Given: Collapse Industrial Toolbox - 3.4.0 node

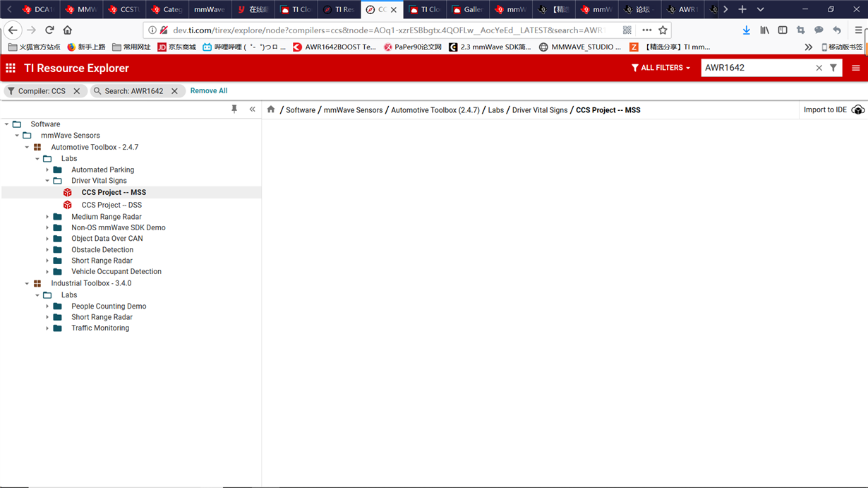Looking at the screenshot, I should (x=27, y=283).
